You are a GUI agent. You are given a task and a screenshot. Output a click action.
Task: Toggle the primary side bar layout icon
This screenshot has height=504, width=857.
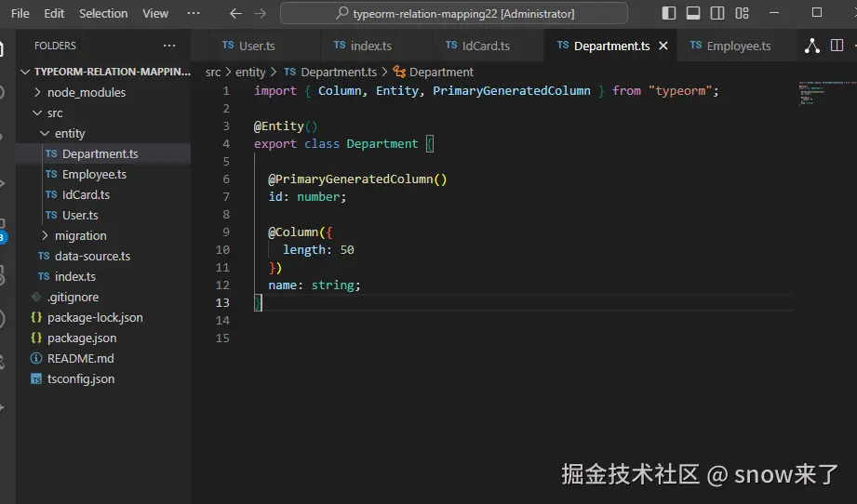668,13
